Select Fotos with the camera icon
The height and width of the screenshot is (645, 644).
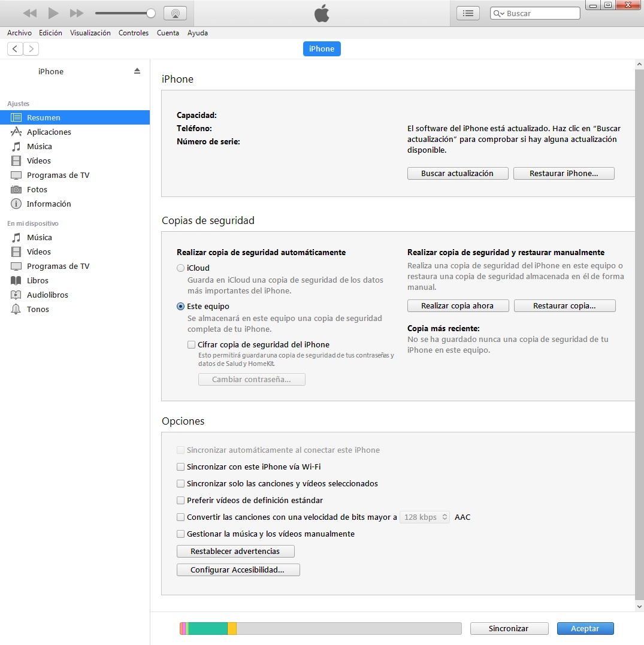37,189
